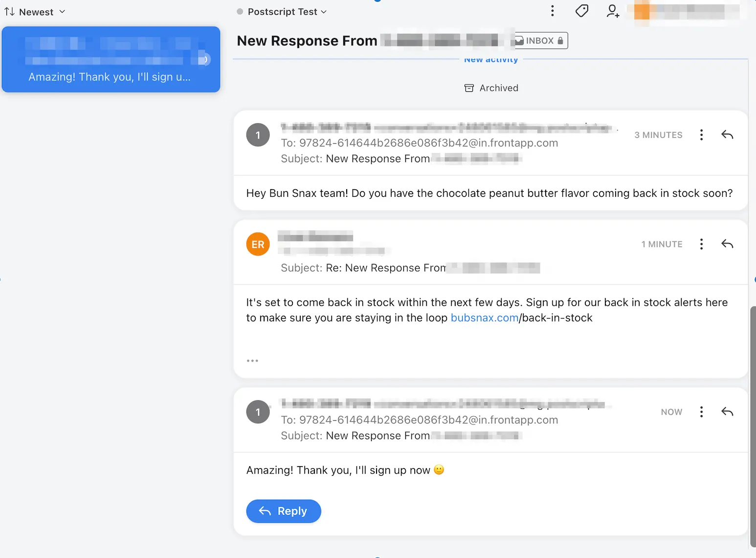Screen dimensions: 756x558
Task: Reply to the message sent 3 minutes ago
Action: [727, 134]
